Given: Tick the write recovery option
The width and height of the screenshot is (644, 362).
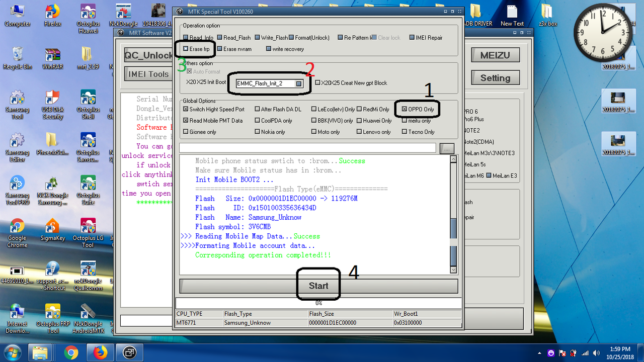Looking at the screenshot, I should 268,49.
